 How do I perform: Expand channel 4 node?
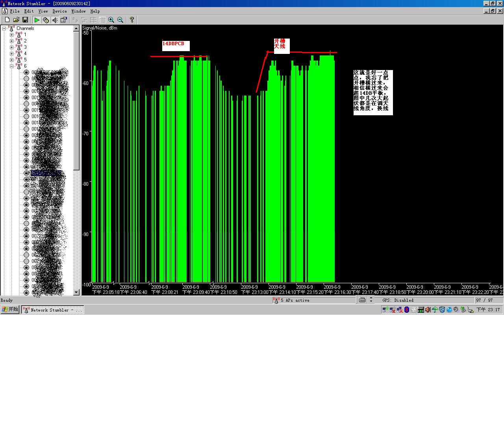point(11,54)
